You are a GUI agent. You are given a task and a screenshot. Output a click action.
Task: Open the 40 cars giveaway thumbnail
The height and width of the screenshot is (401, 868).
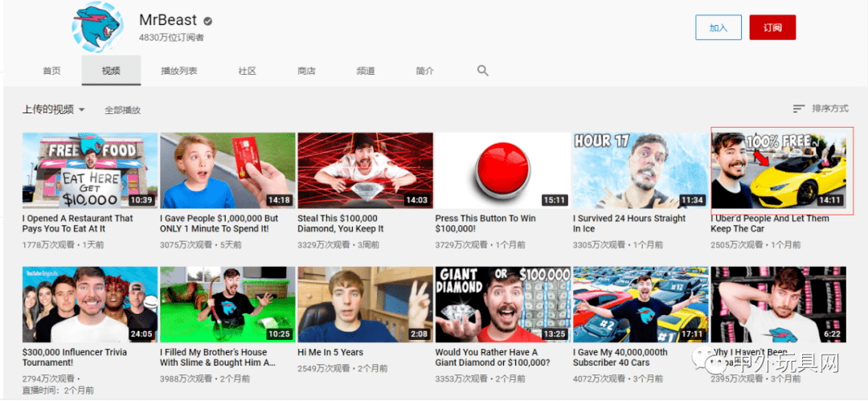click(x=641, y=305)
